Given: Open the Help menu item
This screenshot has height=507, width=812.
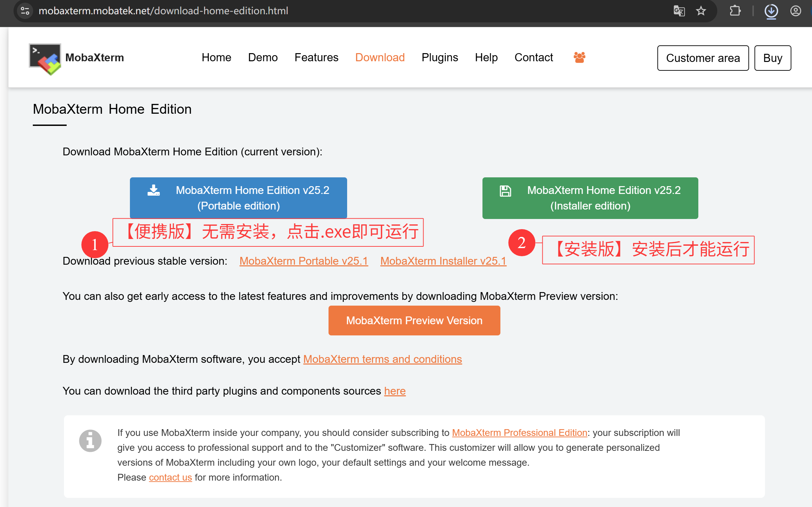Looking at the screenshot, I should [x=486, y=58].
